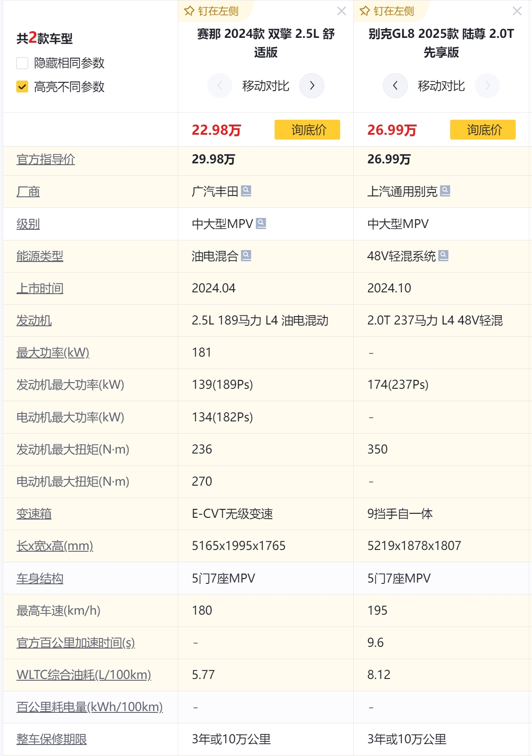Viewport: 532px width, 756px height.
Task: Remove Buick GL8 2025 from comparison
Action: [x=517, y=11]
